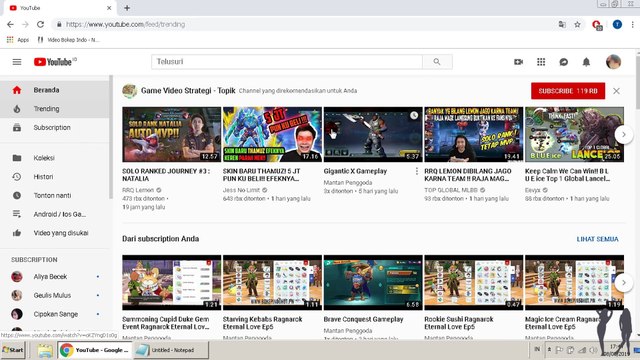Open a new browser tab
The height and width of the screenshot is (360, 640).
(x=127, y=8)
